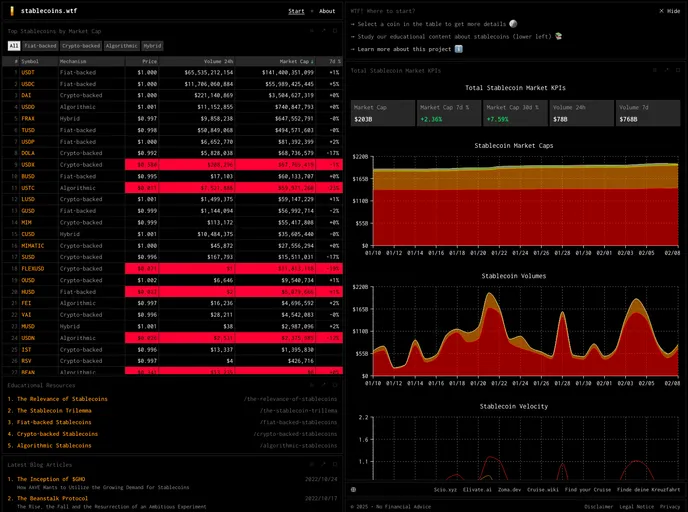Click the expand arrow icon in Educational Resources header
This screenshot has height=512, width=688.
(x=323, y=385)
